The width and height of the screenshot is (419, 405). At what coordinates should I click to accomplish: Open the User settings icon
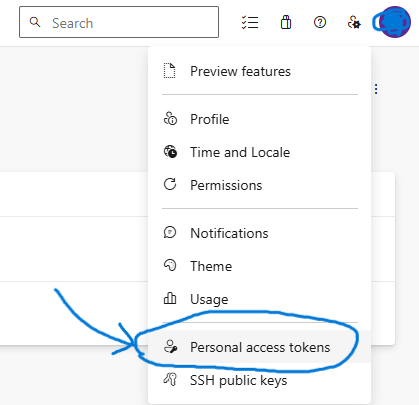(354, 23)
